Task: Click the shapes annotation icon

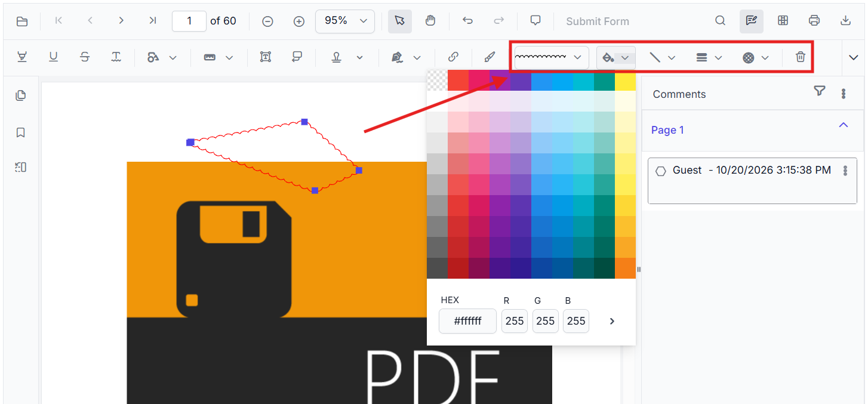Action: 153,57
